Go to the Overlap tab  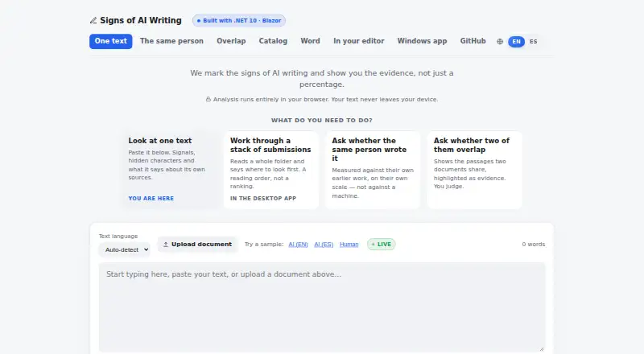tap(231, 41)
